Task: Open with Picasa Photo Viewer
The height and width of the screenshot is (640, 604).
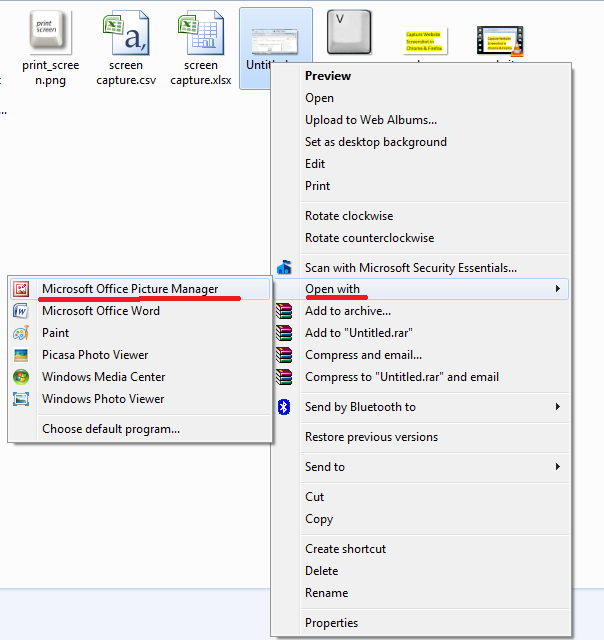Action: click(x=140, y=355)
